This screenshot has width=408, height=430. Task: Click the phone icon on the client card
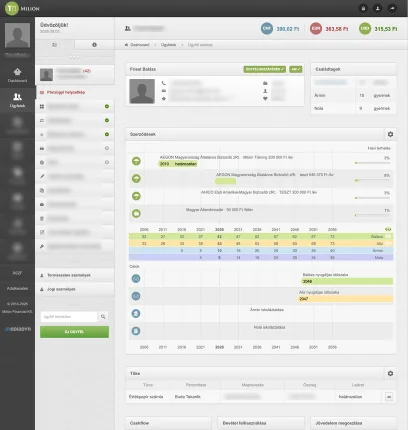(x=164, y=83)
